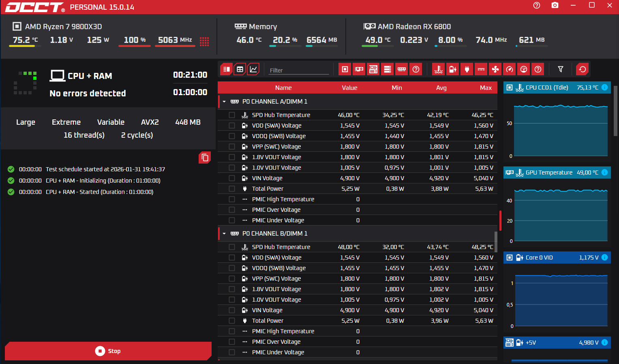The width and height of the screenshot is (619, 364).
Task: Filter sensors by CPU hardware icon
Action: click(x=345, y=69)
